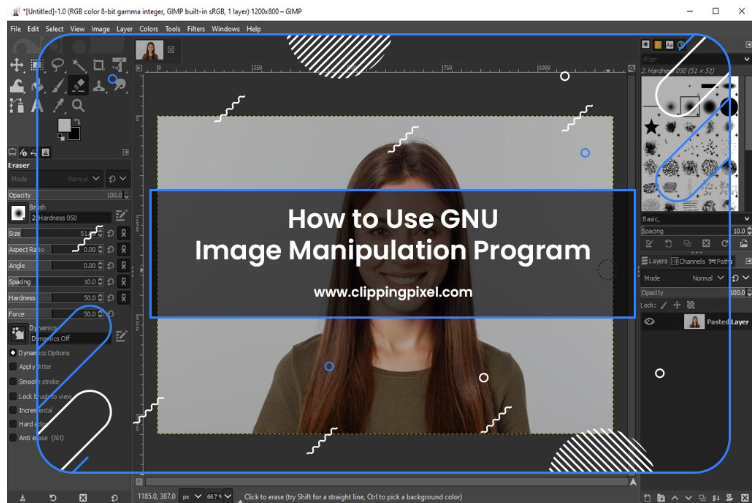The height and width of the screenshot is (503, 752).
Task: Enable the Apply Jitter checkbox
Action: point(13,367)
